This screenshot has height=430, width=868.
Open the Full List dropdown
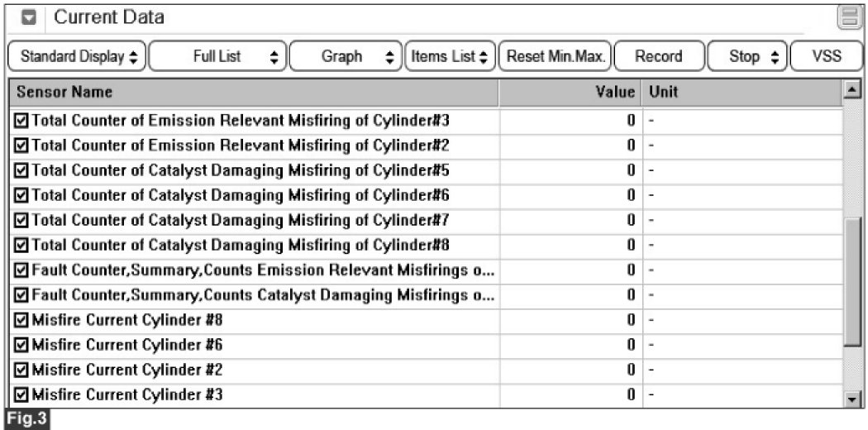(219, 57)
